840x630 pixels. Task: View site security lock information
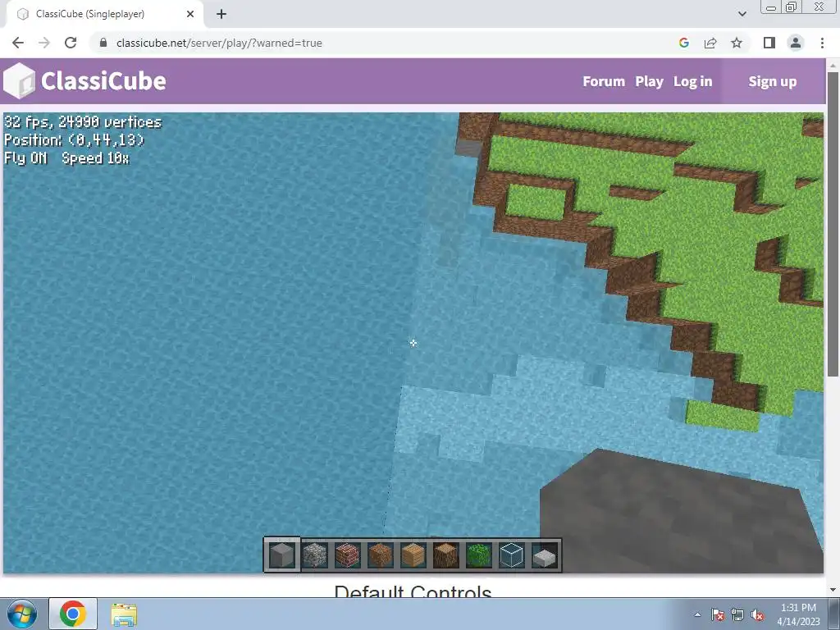[103, 43]
